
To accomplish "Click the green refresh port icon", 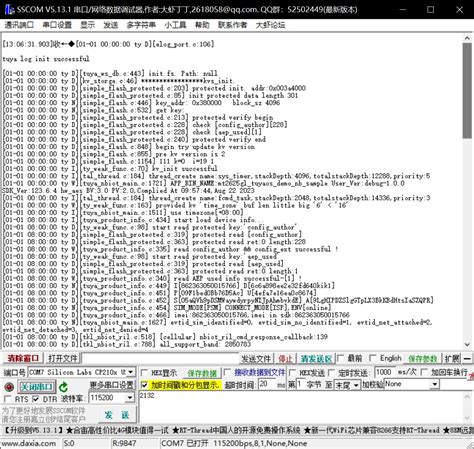I will click(x=63, y=387).
